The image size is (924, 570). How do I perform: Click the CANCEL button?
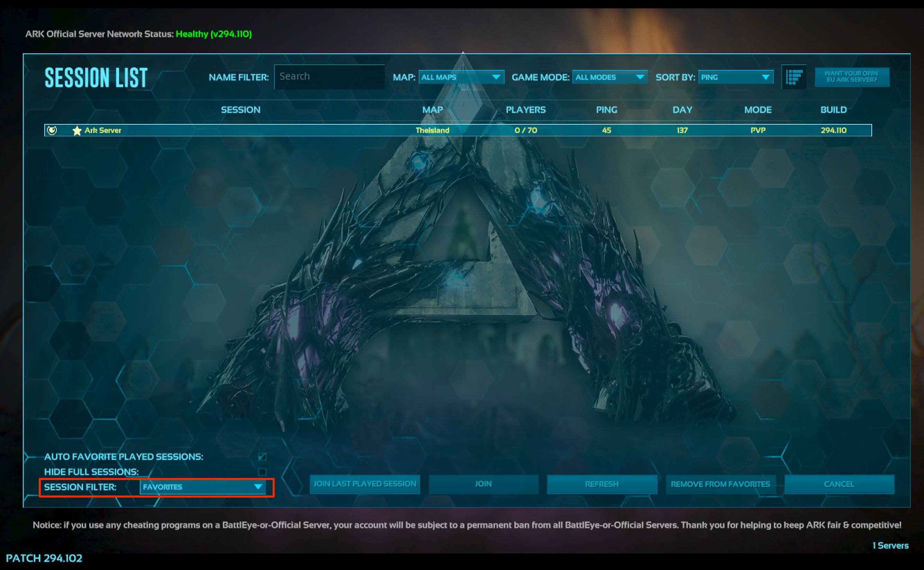[x=839, y=484]
